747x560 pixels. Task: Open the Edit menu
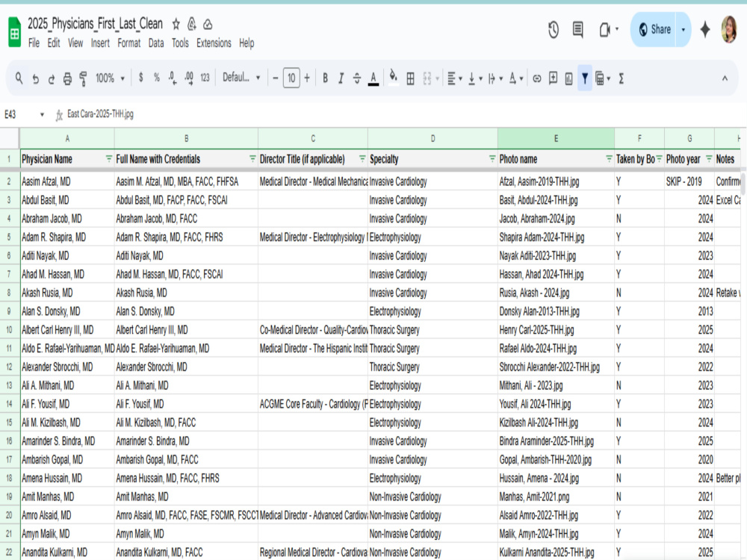53,43
